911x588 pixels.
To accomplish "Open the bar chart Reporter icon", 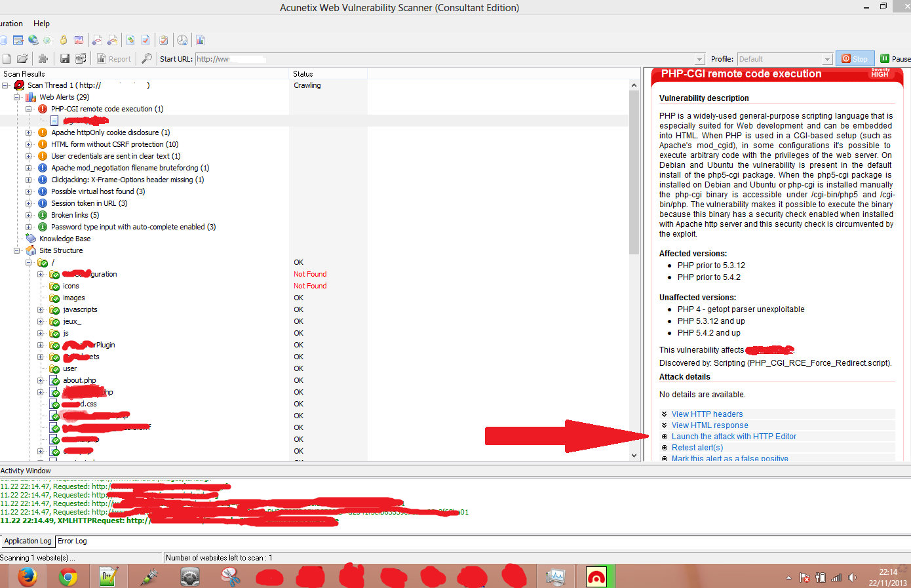I will [x=201, y=40].
